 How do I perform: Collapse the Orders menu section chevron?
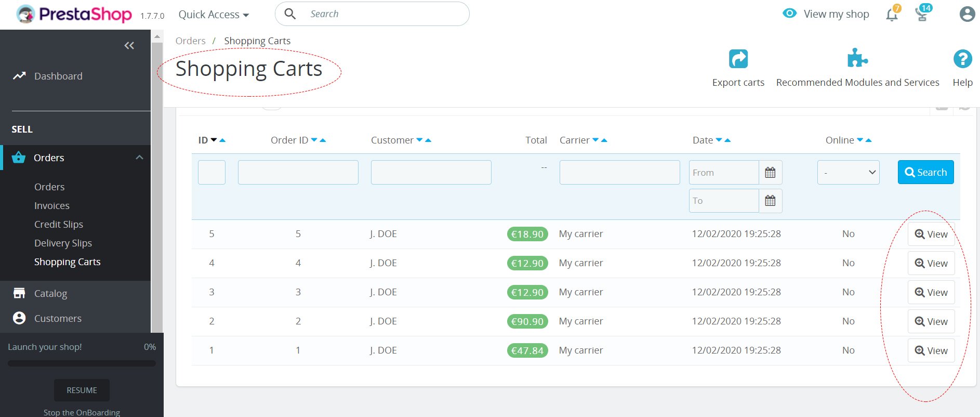tap(139, 158)
